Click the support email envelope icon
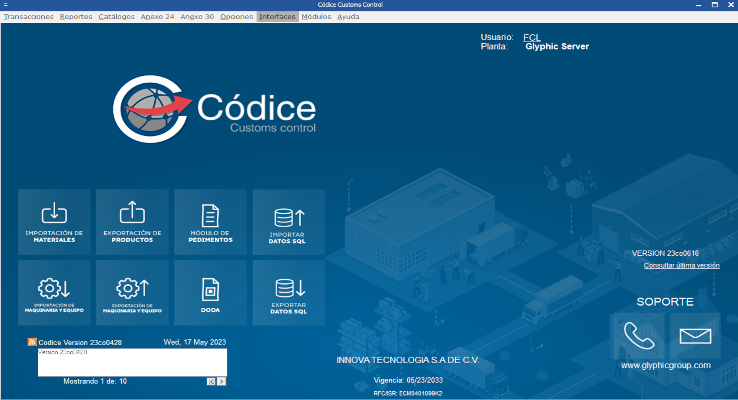Image resolution: width=738 pixels, height=400 pixels. click(x=695, y=336)
